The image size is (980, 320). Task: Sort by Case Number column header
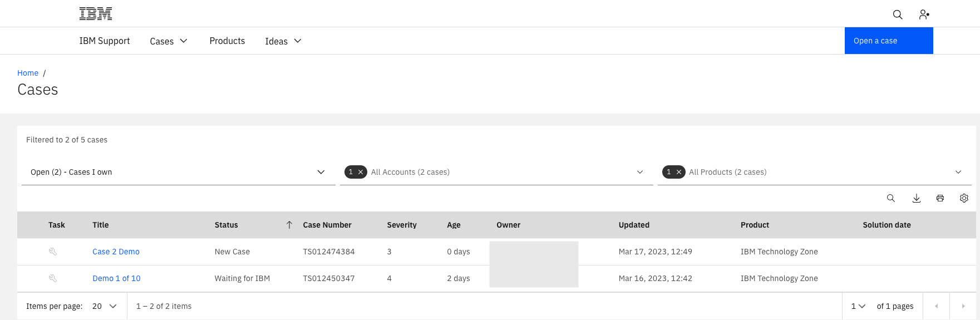point(327,225)
